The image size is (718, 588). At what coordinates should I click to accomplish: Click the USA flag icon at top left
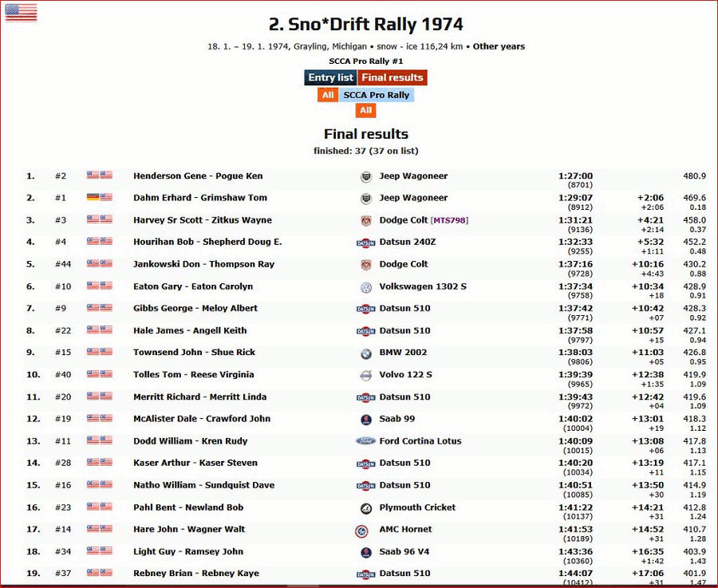click(21, 12)
